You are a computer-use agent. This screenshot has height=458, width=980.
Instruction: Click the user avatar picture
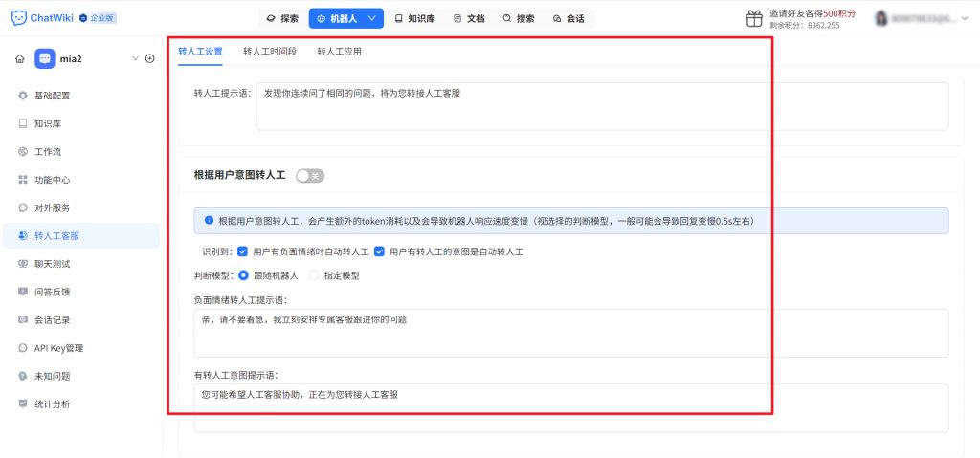coord(881,19)
